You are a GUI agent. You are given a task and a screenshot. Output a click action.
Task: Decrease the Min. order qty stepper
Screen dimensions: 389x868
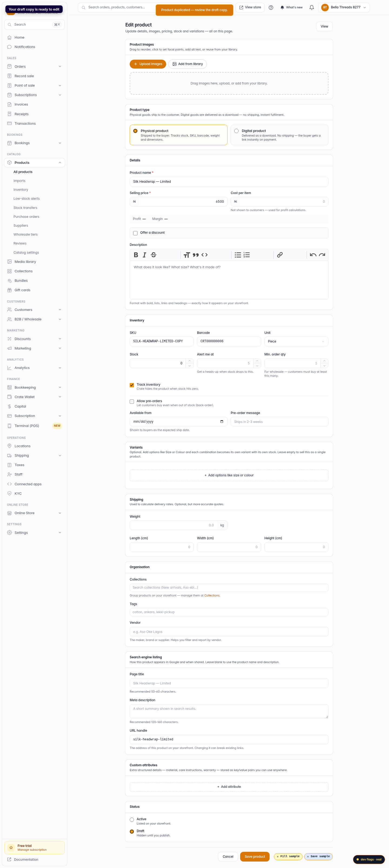coord(324,366)
